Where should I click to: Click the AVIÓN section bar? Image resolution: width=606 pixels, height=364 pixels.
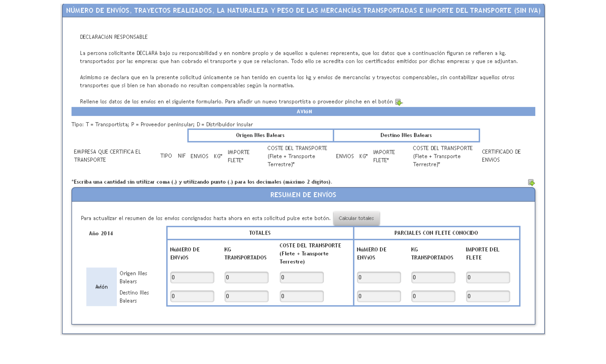pos(303,111)
